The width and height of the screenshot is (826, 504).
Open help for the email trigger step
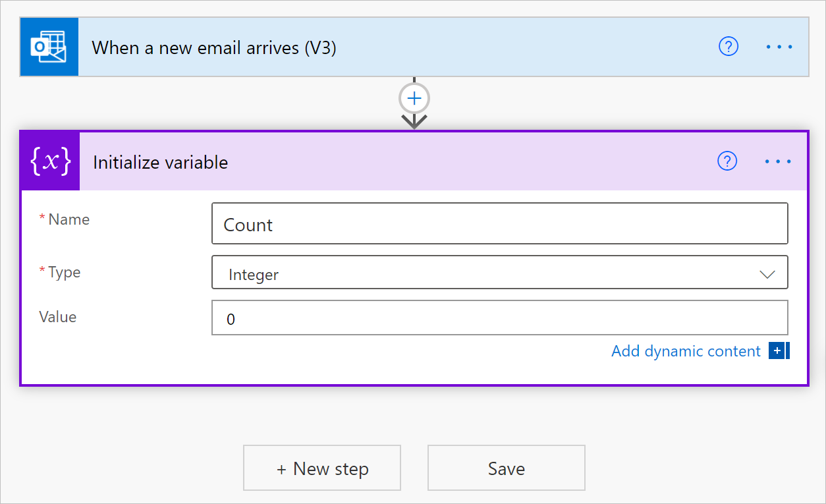coord(728,46)
